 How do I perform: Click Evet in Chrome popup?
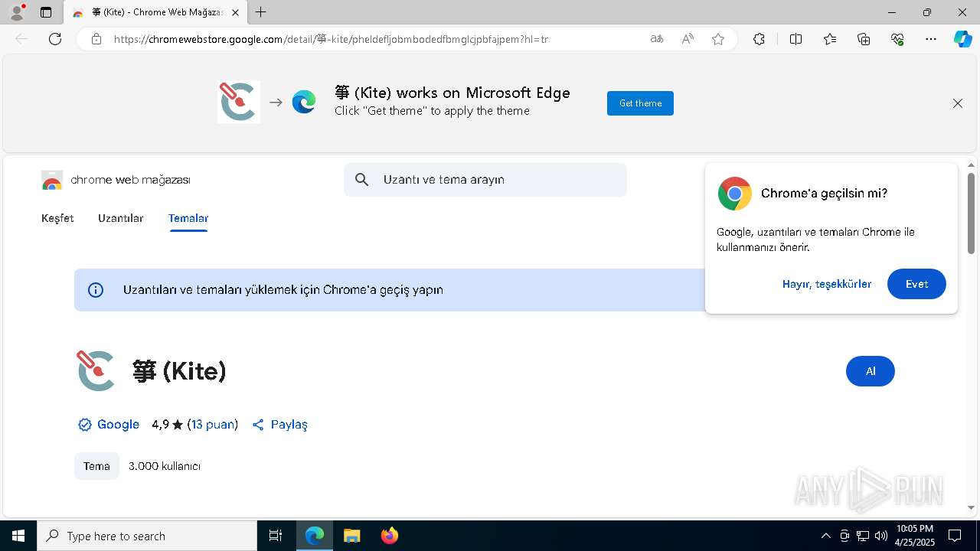pos(916,284)
